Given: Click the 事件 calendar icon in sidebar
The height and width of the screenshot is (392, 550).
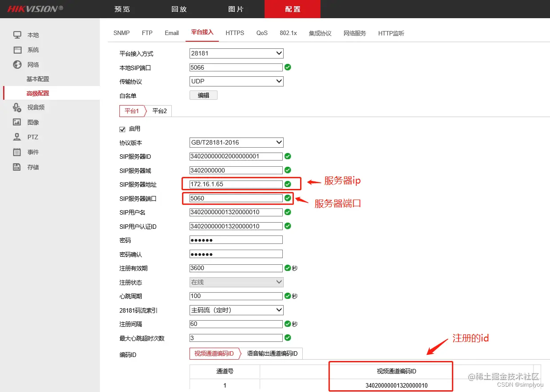Looking at the screenshot, I should coord(17,152).
